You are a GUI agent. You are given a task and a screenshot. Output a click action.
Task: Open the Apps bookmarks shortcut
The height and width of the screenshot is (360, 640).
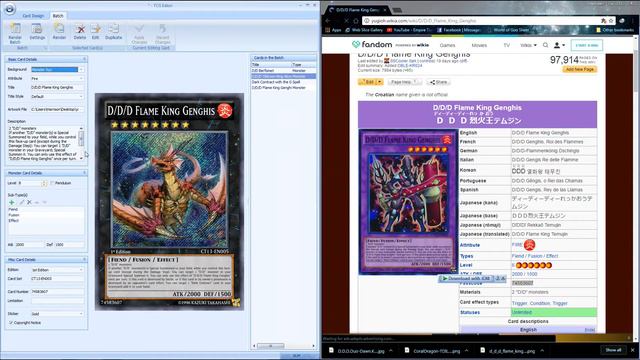point(333,30)
